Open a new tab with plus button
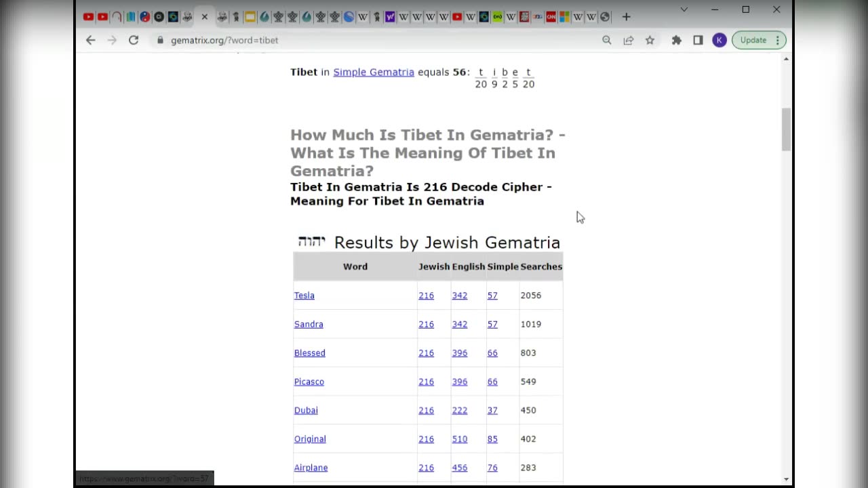The image size is (868, 488). click(626, 16)
